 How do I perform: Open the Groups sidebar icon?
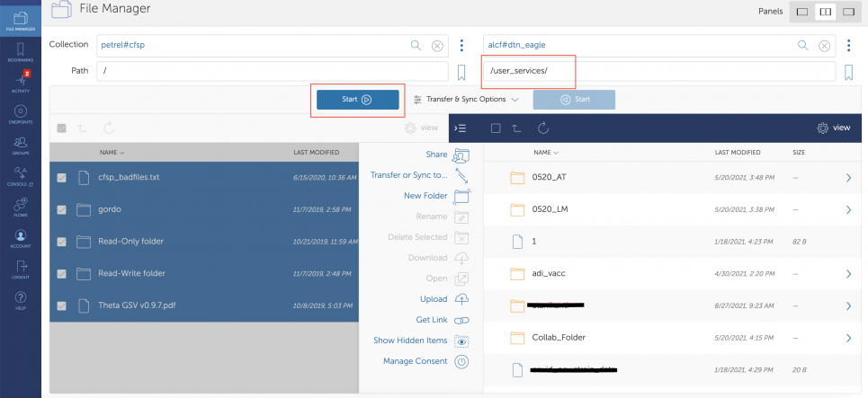tap(20, 145)
